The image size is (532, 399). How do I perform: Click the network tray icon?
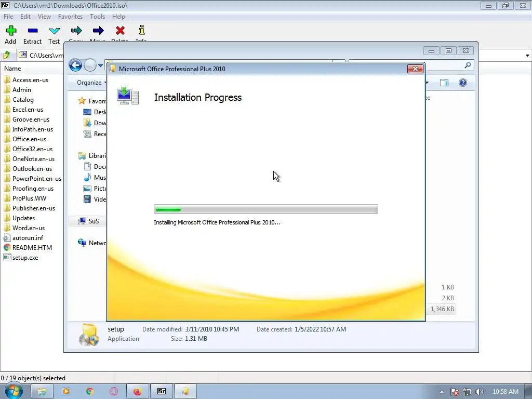pyautogui.click(x=467, y=392)
